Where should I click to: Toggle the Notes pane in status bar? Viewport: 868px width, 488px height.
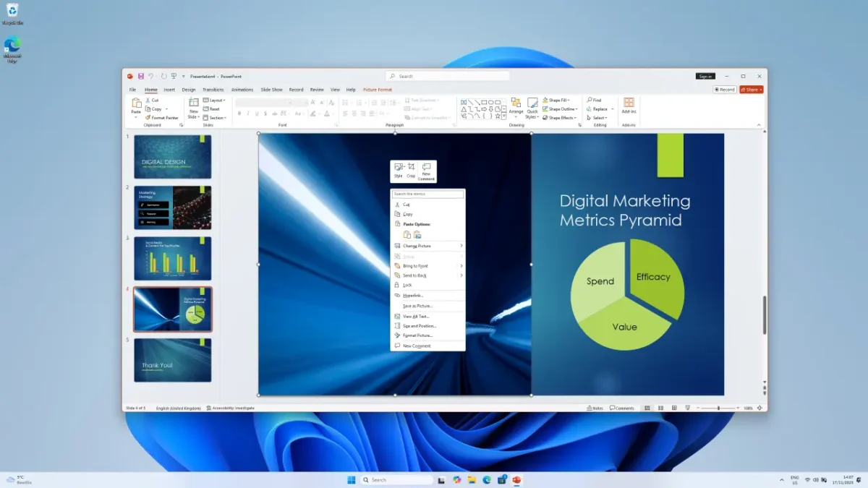pos(594,408)
